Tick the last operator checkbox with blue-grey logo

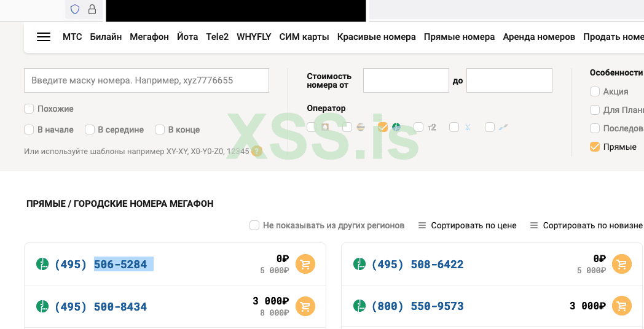[x=490, y=127]
